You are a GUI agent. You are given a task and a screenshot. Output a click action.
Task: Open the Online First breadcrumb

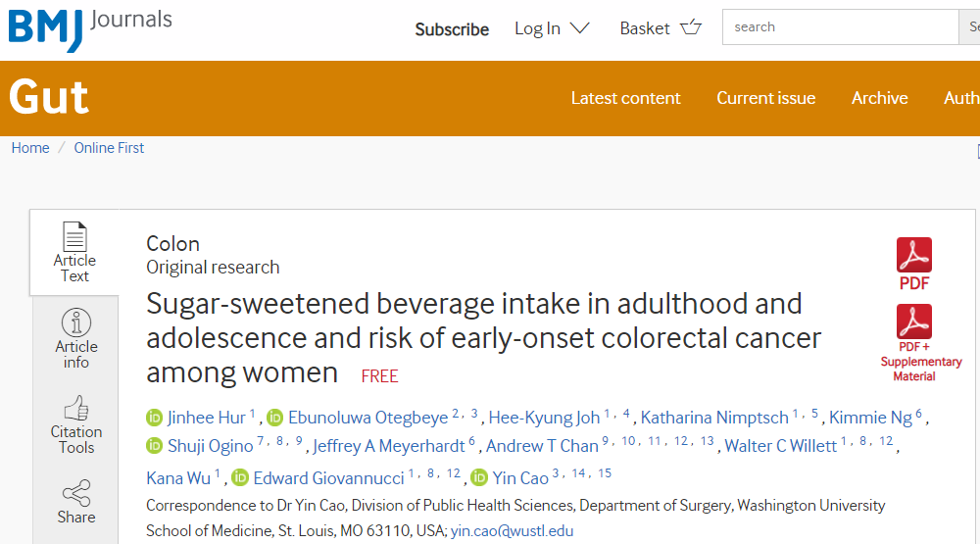(109, 148)
